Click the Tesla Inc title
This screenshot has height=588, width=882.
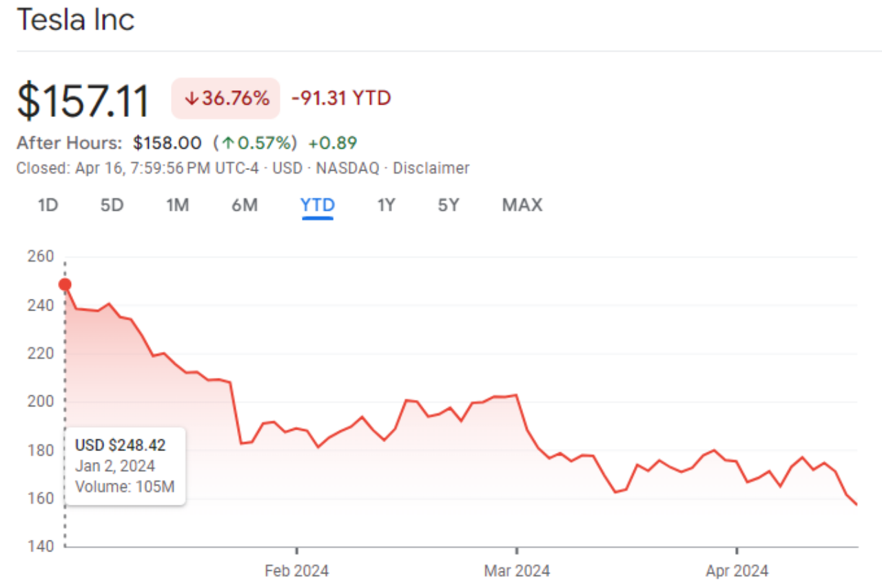click(75, 20)
